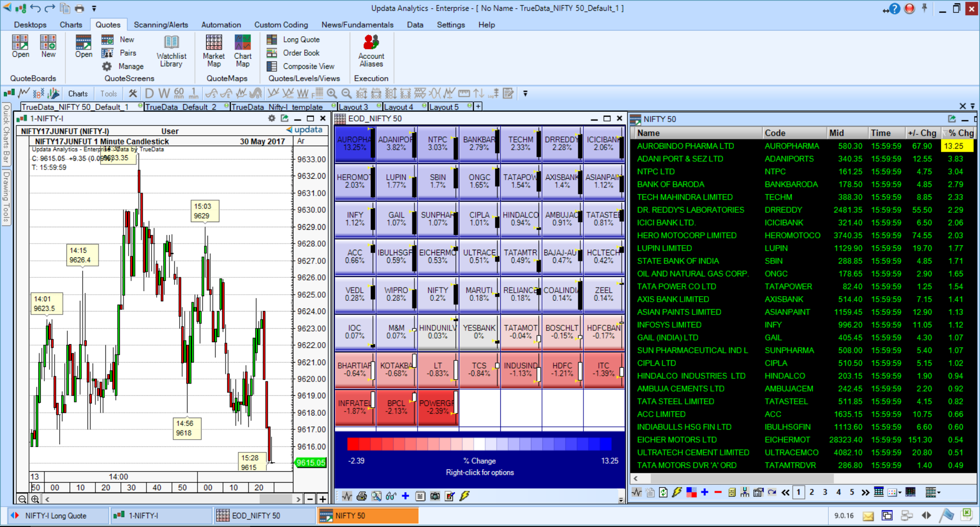Open the color grid dropdown in quote toolbar

894,492
